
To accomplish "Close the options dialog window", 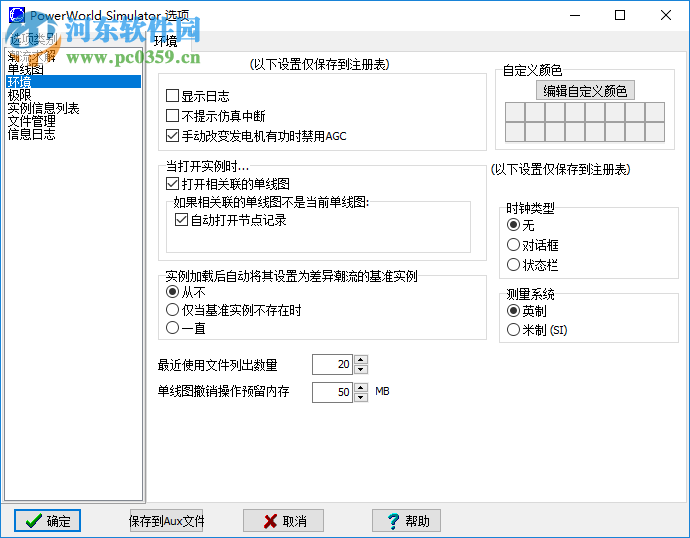I will 666,15.
